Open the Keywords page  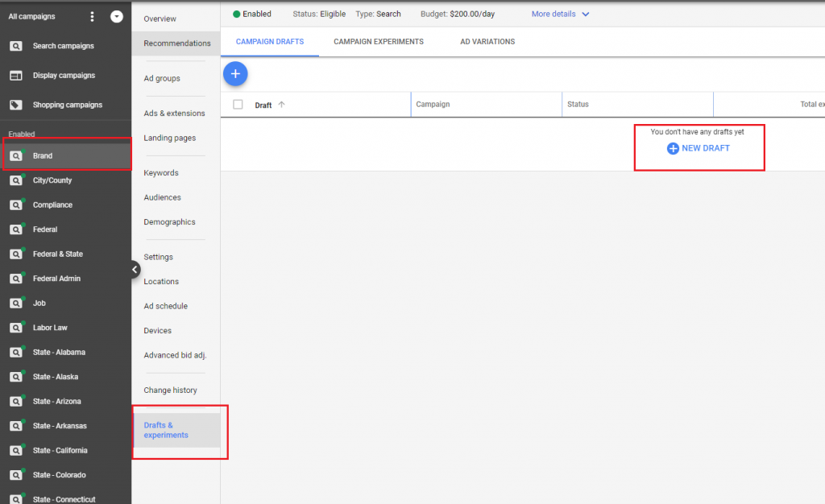161,173
